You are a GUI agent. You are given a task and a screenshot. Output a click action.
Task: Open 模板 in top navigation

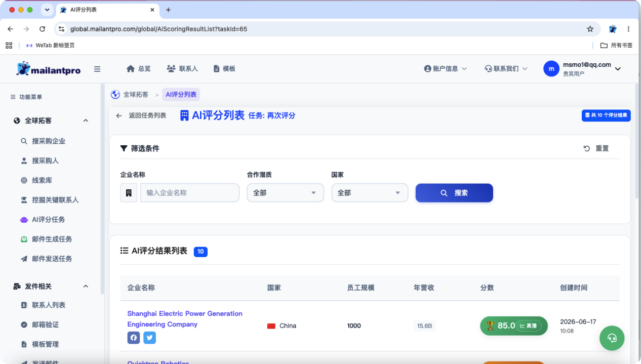[224, 69]
